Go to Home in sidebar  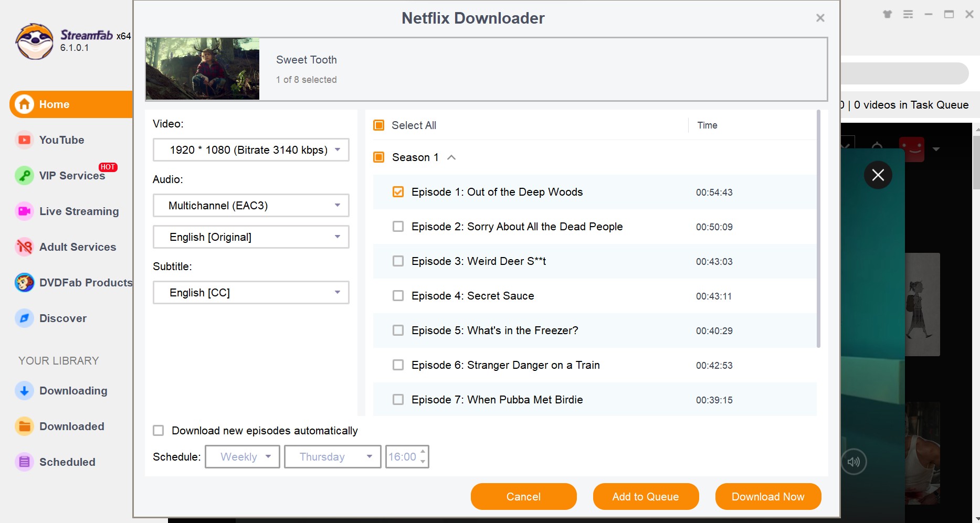[x=71, y=104]
